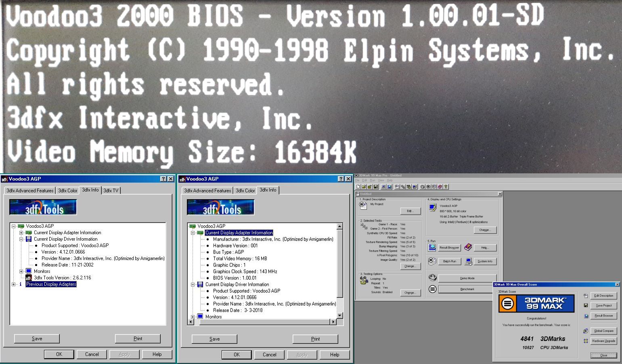
Task: Click Display and CPU Settings monitor icon
Action: [x=433, y=207]
